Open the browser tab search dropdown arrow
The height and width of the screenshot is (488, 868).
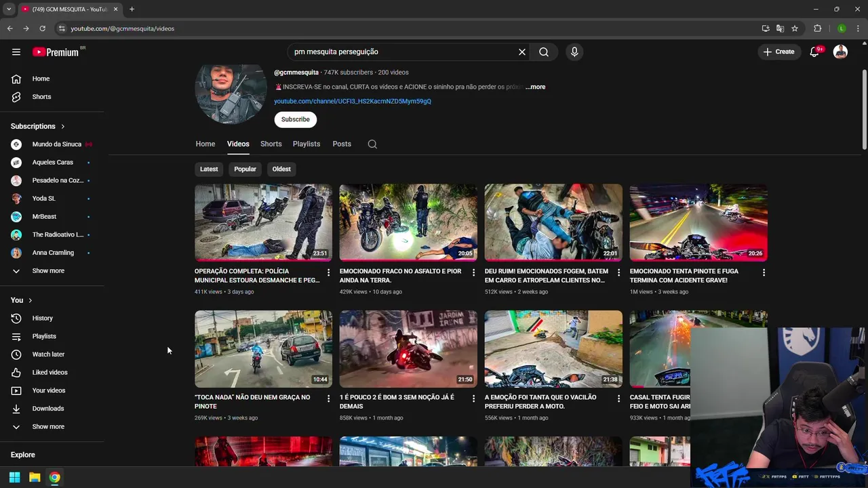[x=9, y=9]
